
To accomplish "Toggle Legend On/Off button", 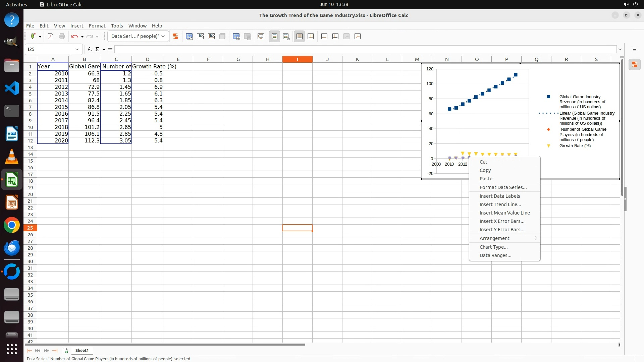I will coord(275,36).
